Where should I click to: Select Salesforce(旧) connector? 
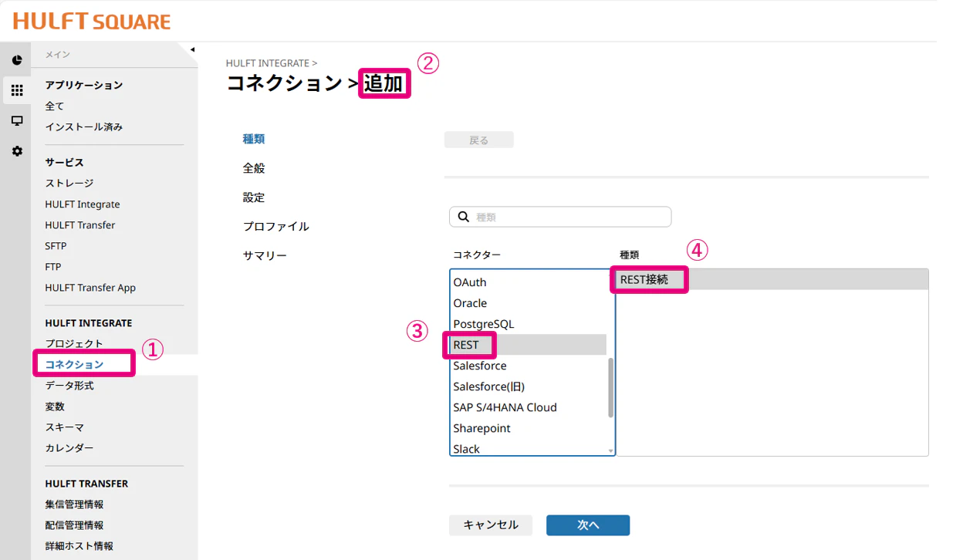coord(528,386)
